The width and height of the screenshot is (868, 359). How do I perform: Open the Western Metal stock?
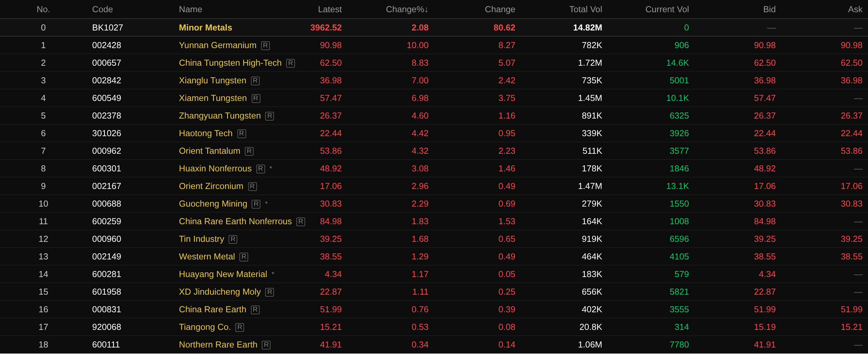(x=207, y=256)
